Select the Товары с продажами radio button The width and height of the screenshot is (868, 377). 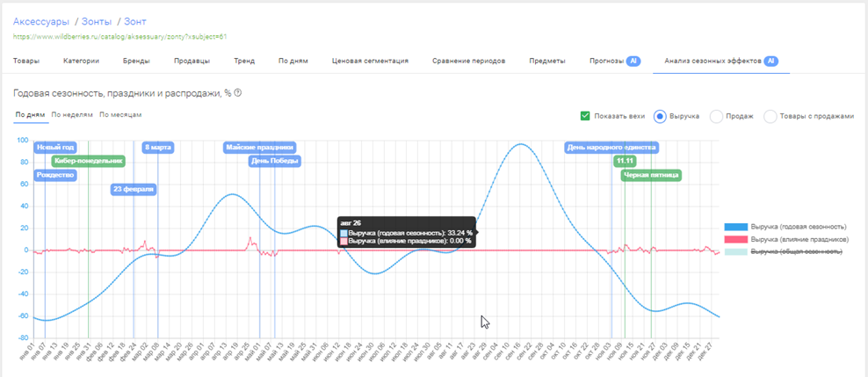coord(770,116)
